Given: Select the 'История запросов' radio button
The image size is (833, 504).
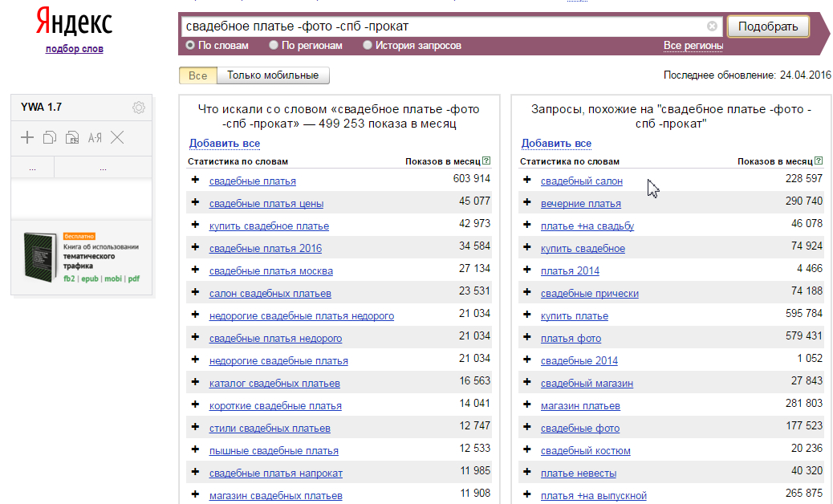Looking at the screenshot, I should [368, 46].
